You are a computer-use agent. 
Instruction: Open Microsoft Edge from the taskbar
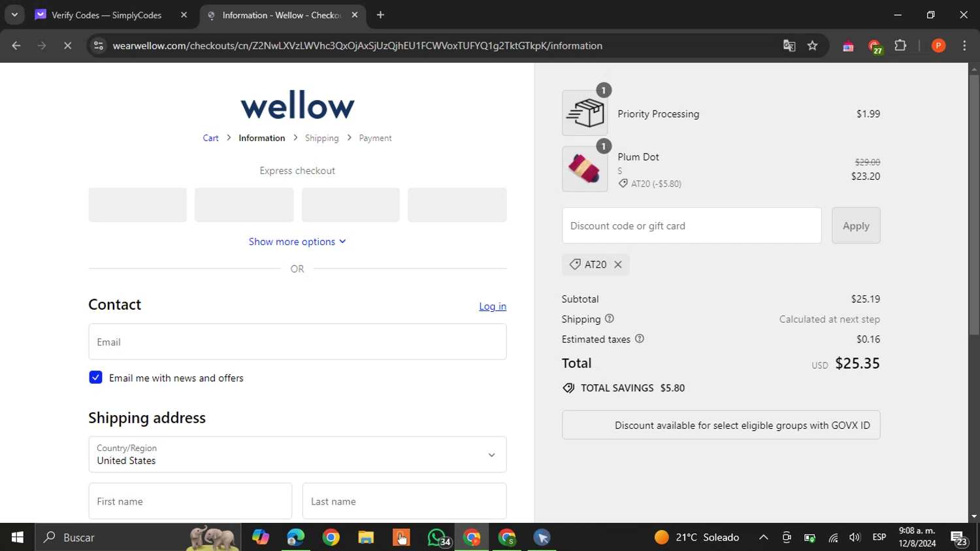point(295,537)
